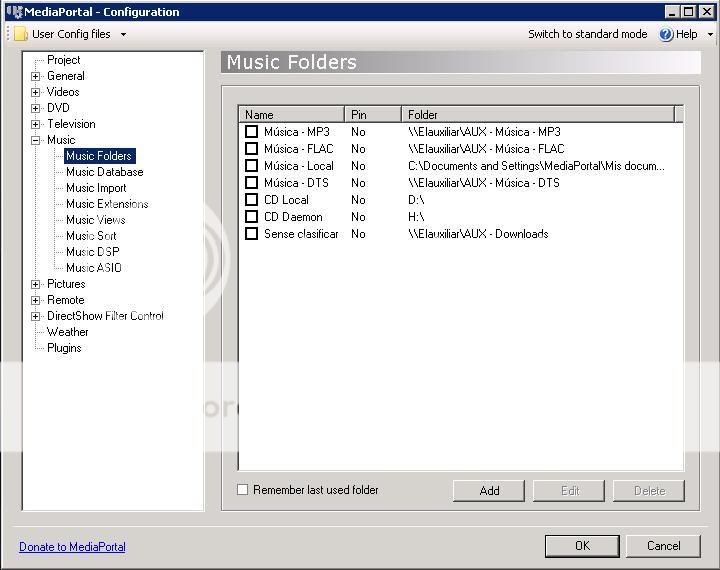
Task: Check the Música - MP3 checkbox
Action: (x=251, y=131)
